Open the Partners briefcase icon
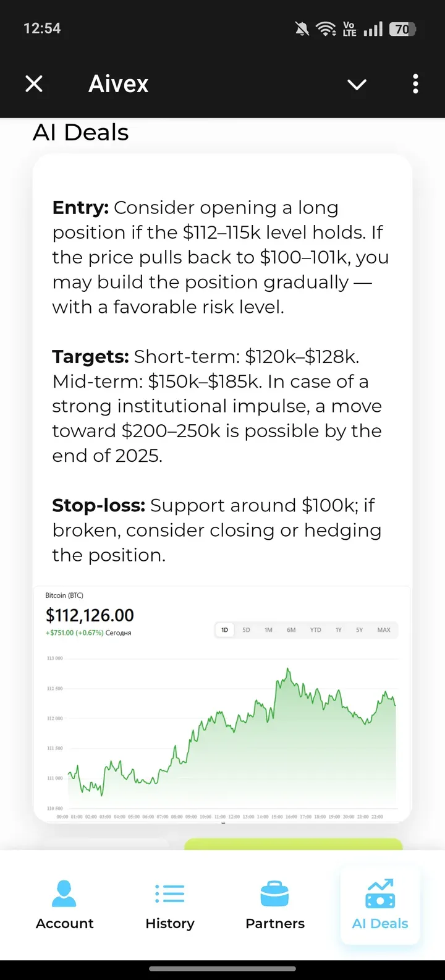Viewport: 445px width, 980px height. click(x=275, y=893)
